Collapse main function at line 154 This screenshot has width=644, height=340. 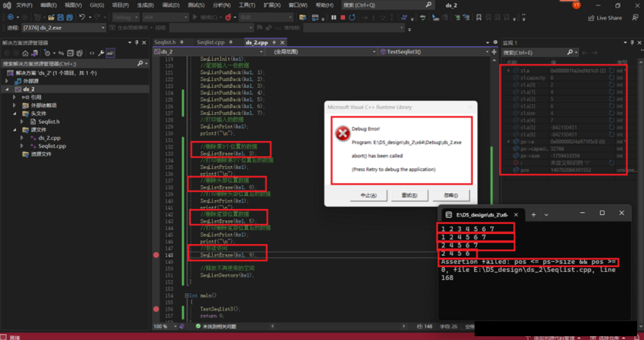pos(187,295)
